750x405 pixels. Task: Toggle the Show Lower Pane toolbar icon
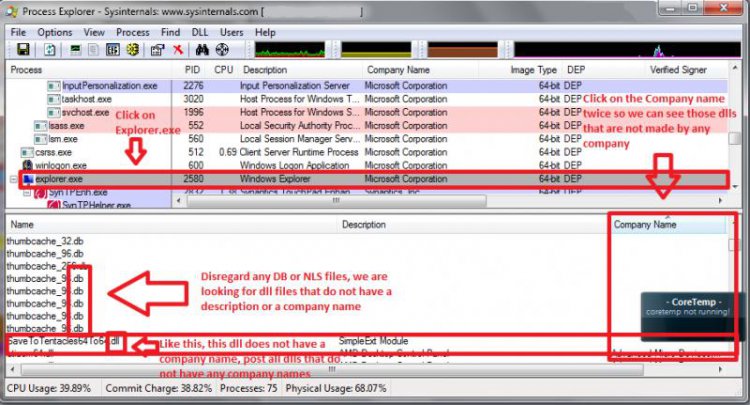(113, 49)
